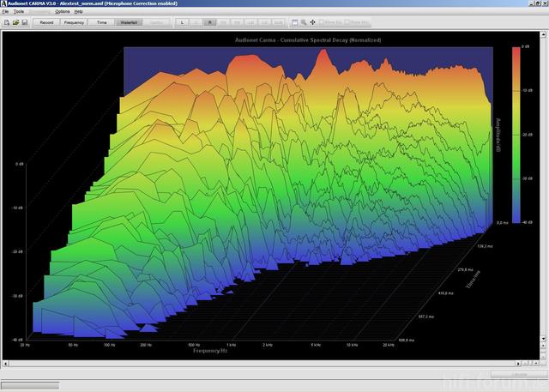The width and height of the screenshot is (549, 392).
Task: Enable the first Show Mic checkbox
Action: pos(323,21)
